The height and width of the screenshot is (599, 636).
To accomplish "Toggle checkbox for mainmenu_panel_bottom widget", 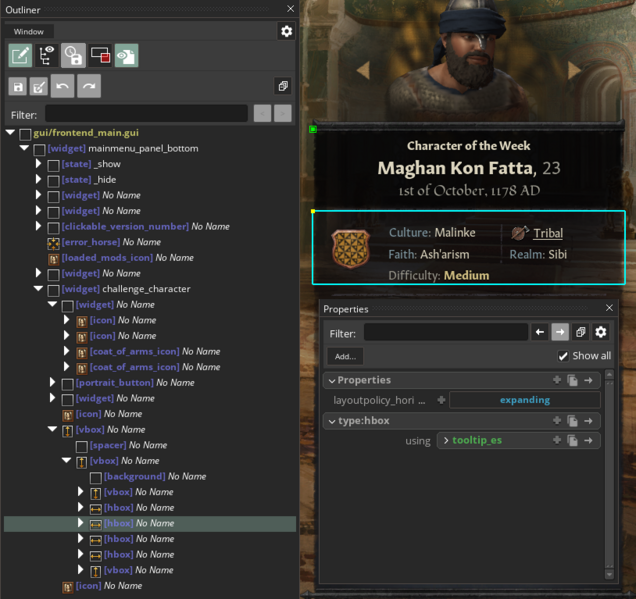I will tap(40, 149).
